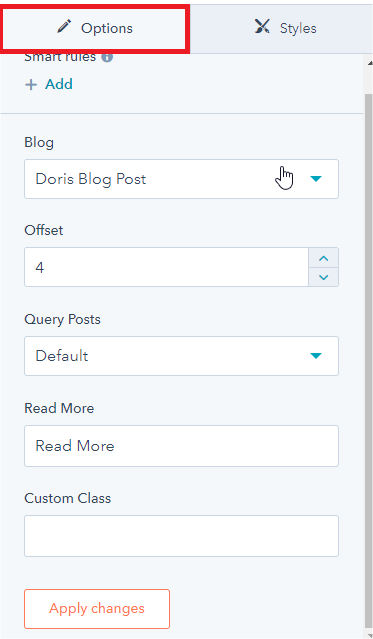The image size is (373, 639).
Task: Click inside the Offset number field
Action: pyautogui.click(x=166, y=267)
